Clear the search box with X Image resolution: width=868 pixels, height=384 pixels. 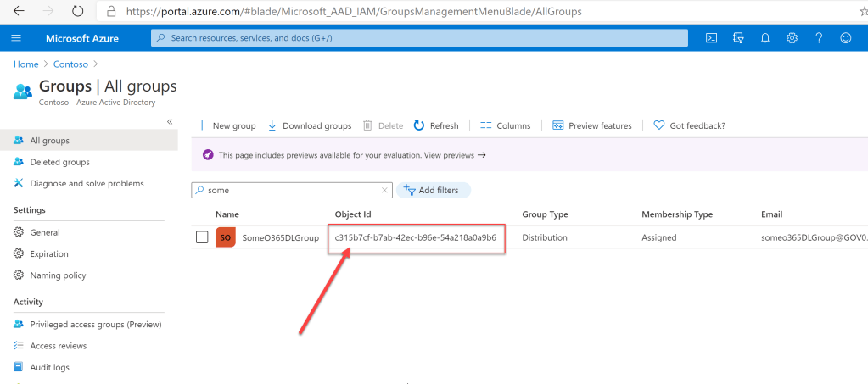tap(384, 191)
